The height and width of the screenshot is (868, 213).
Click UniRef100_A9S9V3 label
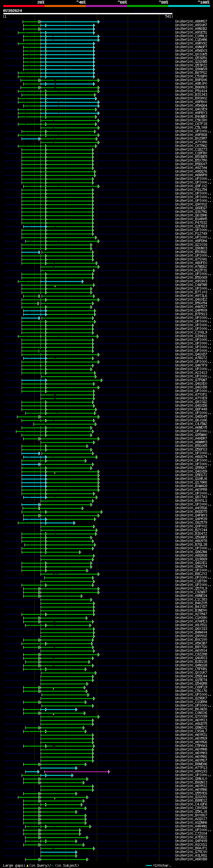point(191,281)
